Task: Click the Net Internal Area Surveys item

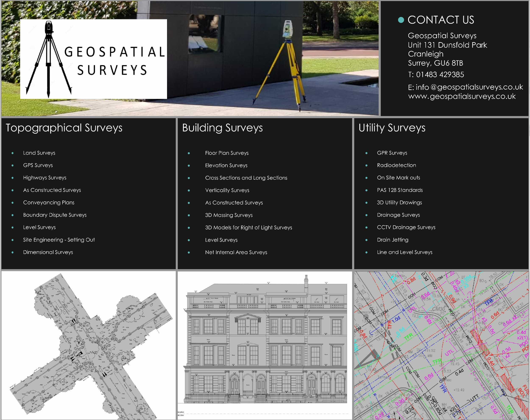Action: click(236, 252)
